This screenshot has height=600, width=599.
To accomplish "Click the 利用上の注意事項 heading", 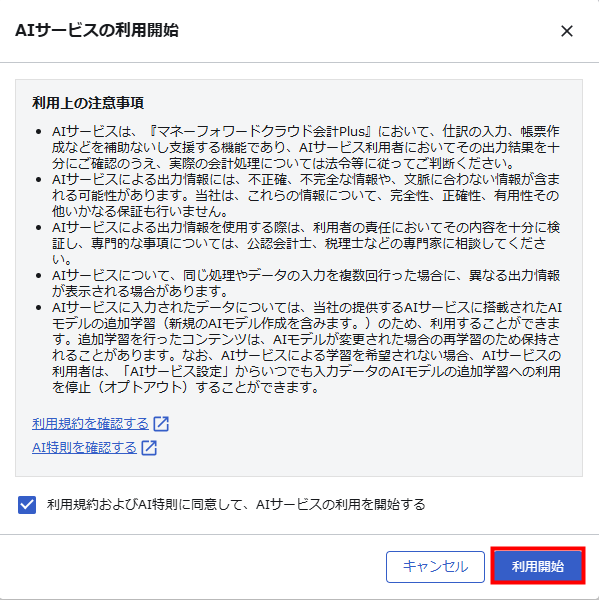I will tap(88, 103).
